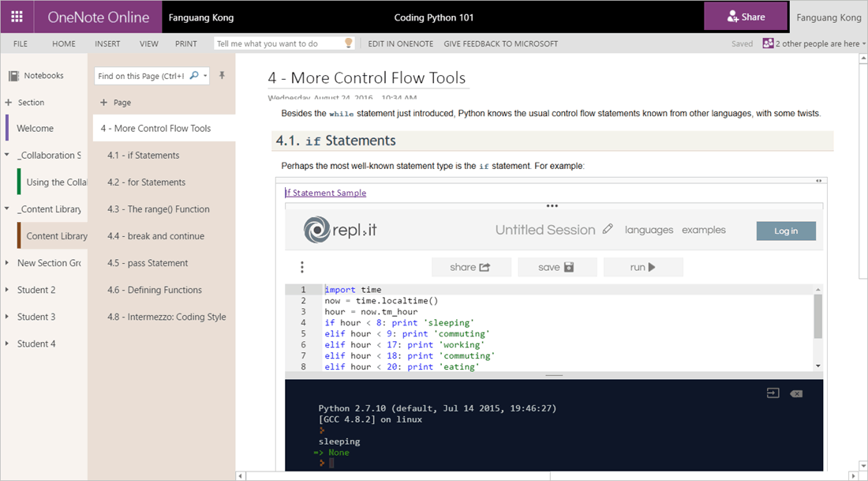Click code line 1 import time
The width and height of the screenshot is (868, 481).
pyautogui.click(x=354, y=290)
